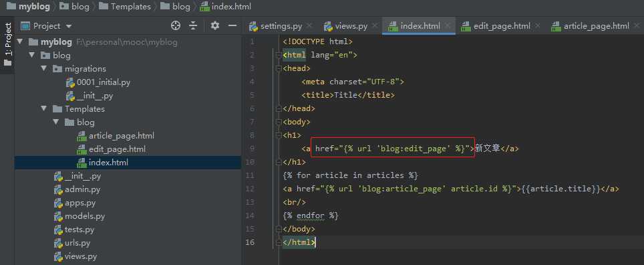Image resolution: width=644 pixels, height=265 pixels.
Task: Collapse the blog app folder arrow
Action: click(32, 55)
